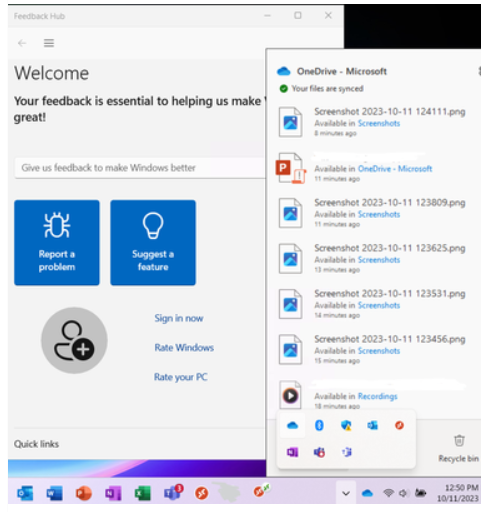This screenshot has width=485, height=512.
Task: Click the Welcome heading in Feedback Hub
Action: [x=52, y=73]
